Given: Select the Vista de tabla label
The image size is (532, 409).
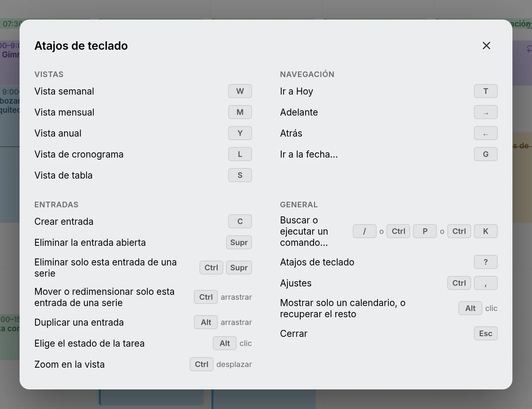Looking at the screenshot, I should point(63,175).
